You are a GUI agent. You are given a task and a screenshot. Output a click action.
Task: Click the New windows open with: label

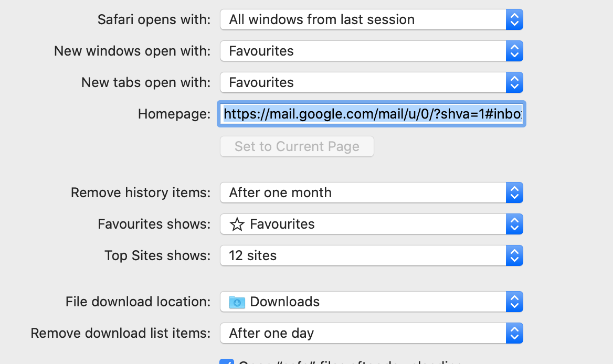click(x=132, y=51)
